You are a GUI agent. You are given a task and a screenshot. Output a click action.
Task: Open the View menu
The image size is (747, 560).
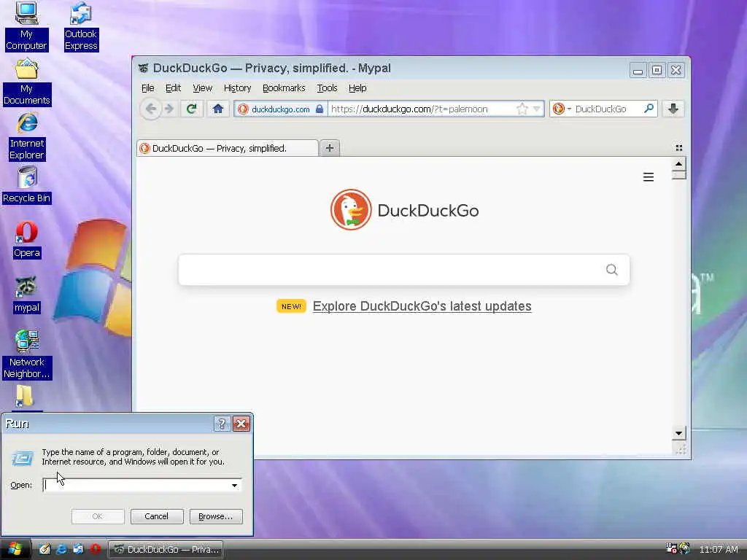click(x=203, y=88)
